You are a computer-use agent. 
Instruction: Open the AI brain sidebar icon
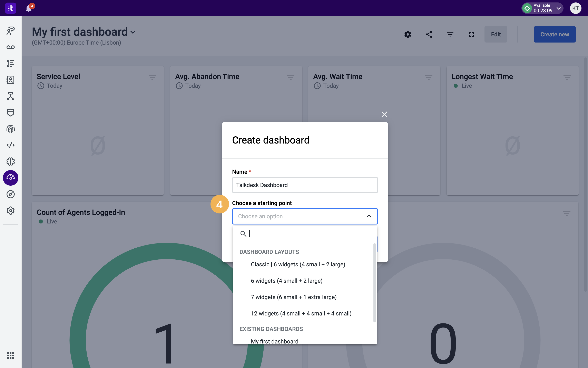pos(10,161)
